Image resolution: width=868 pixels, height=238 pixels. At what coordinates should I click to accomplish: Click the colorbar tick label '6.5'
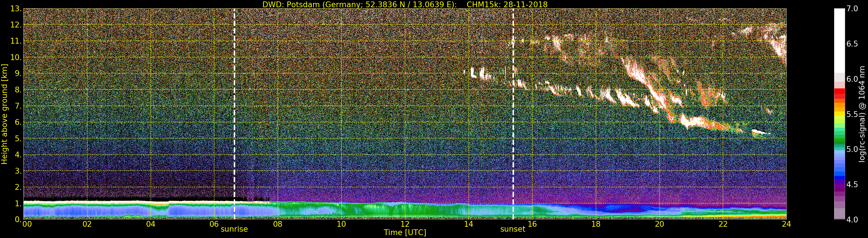(x=852, y=44)
